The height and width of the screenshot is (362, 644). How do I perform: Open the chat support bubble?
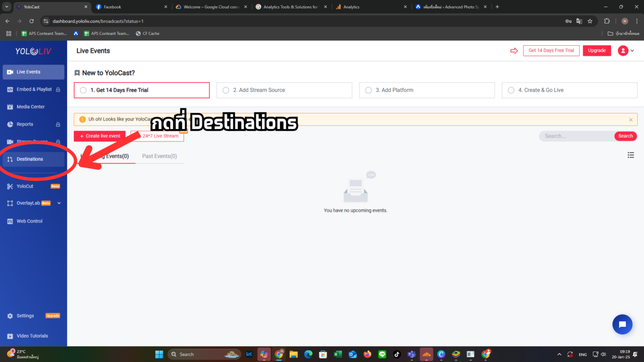click(x=622, y=324)
